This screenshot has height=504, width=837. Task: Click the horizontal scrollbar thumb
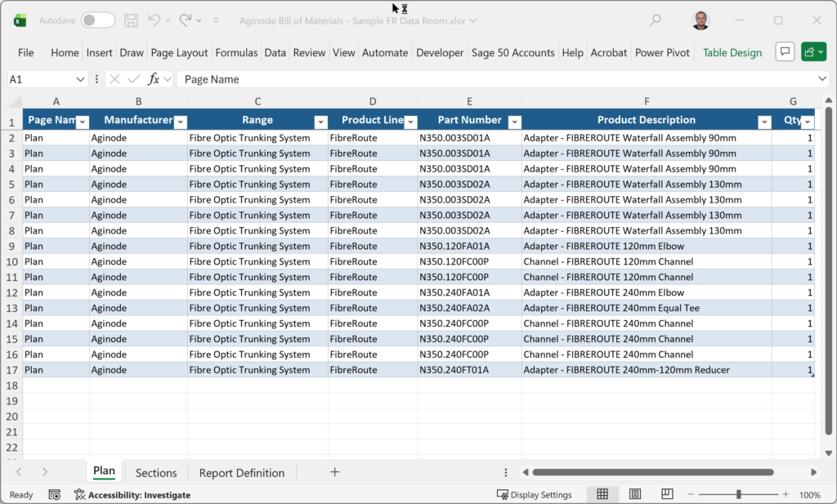pyautogui.click(x=653, y=472)
